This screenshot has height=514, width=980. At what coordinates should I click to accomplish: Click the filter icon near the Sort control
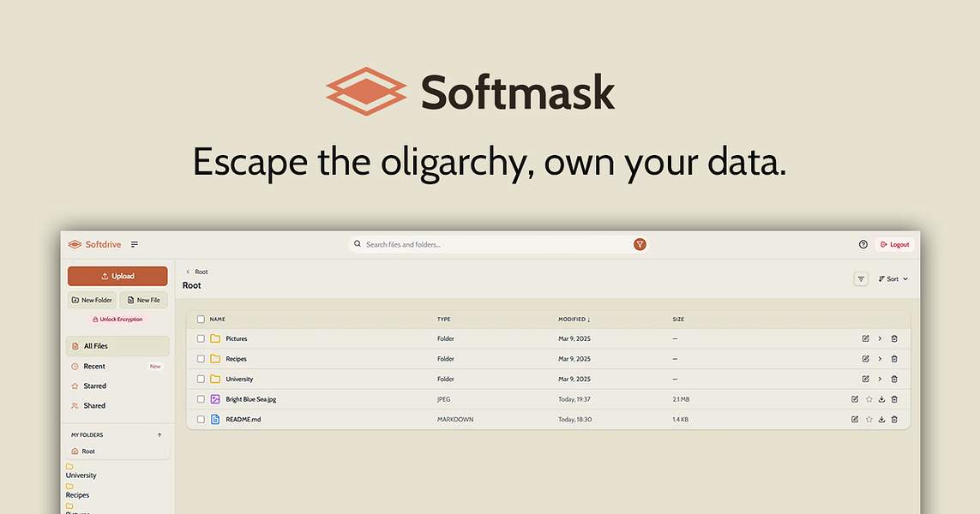point(861,278)
